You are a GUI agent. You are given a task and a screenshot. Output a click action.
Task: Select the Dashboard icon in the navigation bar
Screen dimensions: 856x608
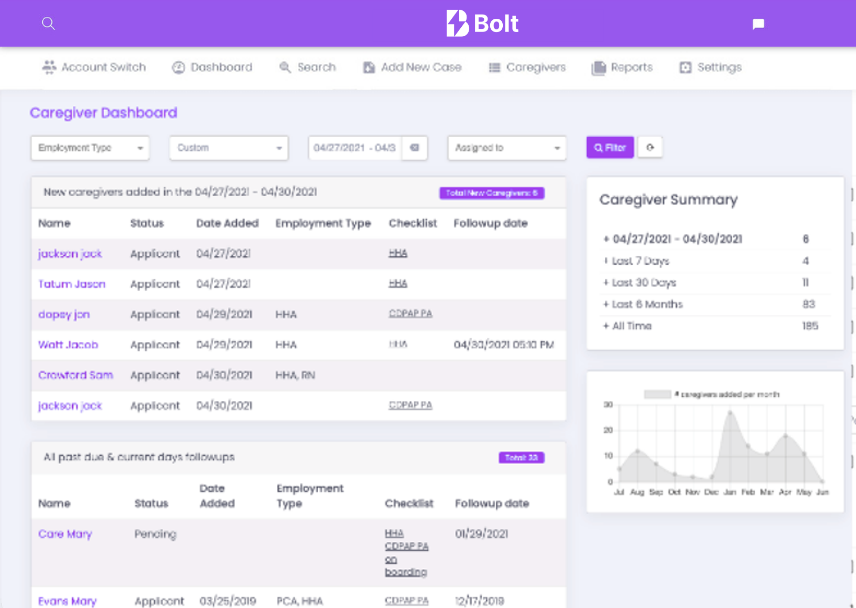[180, 67]
